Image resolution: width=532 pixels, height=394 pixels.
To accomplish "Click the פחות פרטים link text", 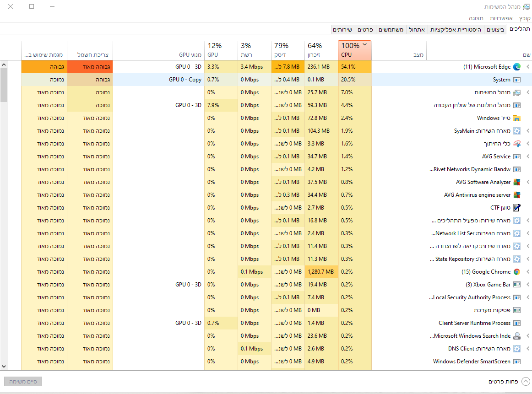I will point(503,382).
